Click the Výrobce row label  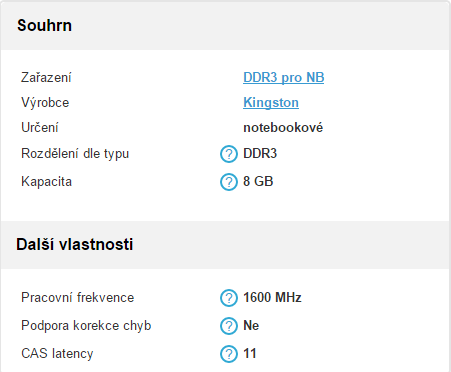[45, 103]
